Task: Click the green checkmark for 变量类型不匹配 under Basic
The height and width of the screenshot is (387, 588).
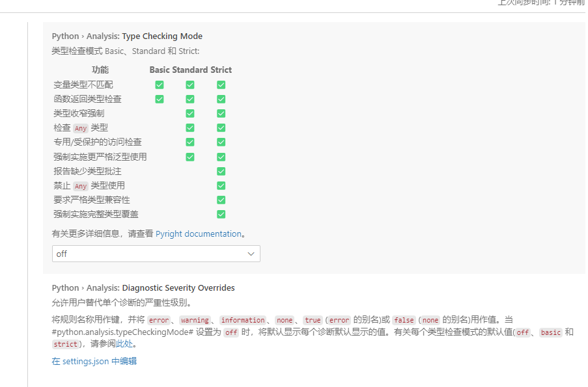Action: [160, 85]
